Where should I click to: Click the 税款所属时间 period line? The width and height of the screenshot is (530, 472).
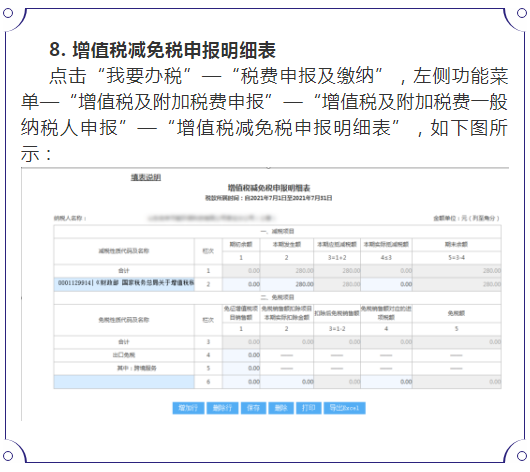269,198
